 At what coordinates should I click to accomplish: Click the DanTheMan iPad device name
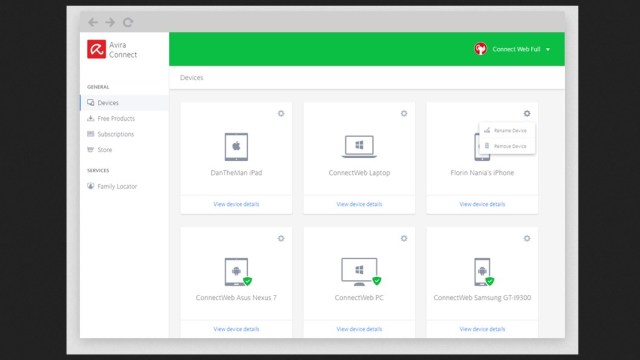pos(236,173)
